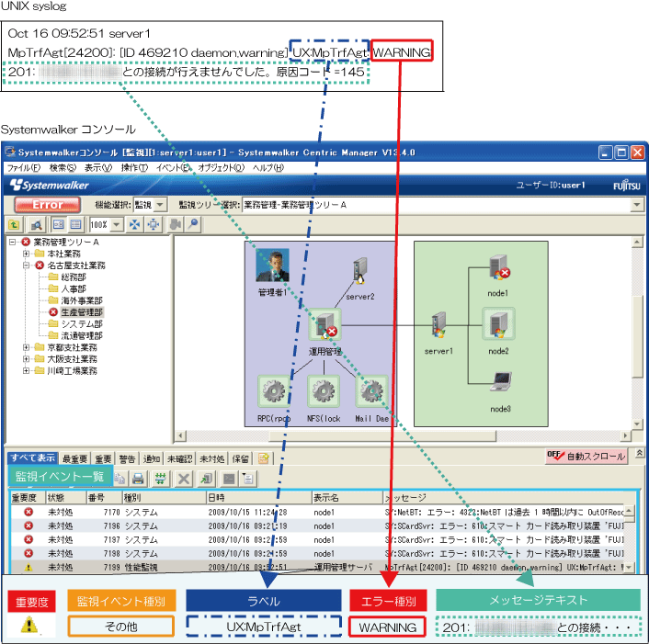Viewport: 649px width, 644px height.
Task: Switch to the 最重要 tab
Action: (x=74, y=458)
